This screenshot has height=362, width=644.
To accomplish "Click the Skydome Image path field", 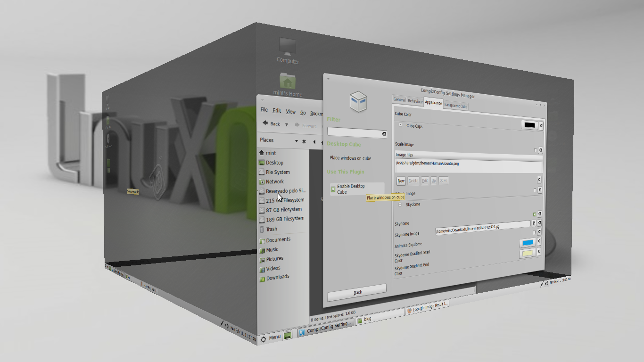I will (x=482, y=227).
